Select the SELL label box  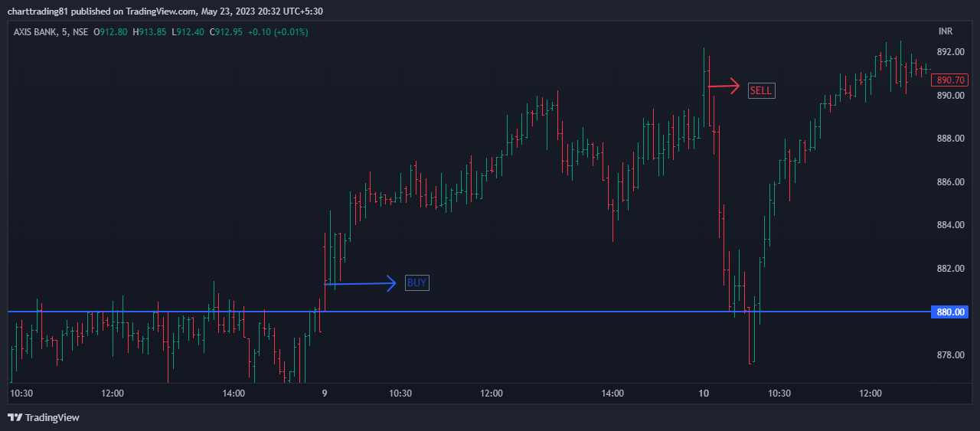761,90
